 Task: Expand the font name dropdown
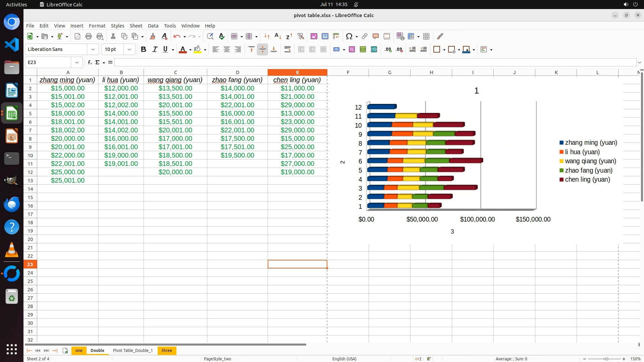click(x=93, y=50)
